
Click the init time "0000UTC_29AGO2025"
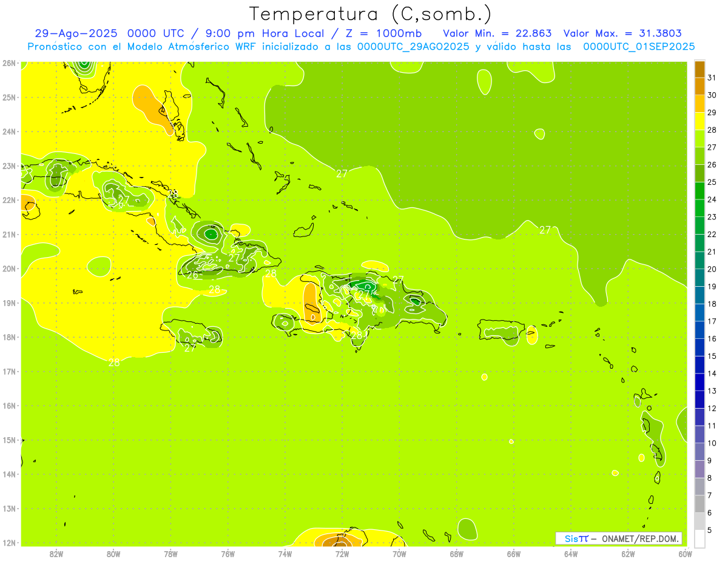(x=413, y=47)
